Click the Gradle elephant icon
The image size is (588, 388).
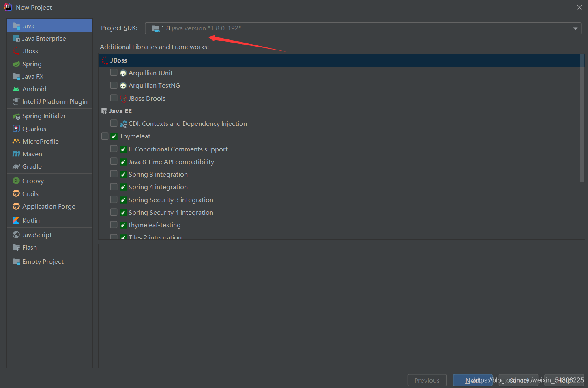tap(16, 166)
